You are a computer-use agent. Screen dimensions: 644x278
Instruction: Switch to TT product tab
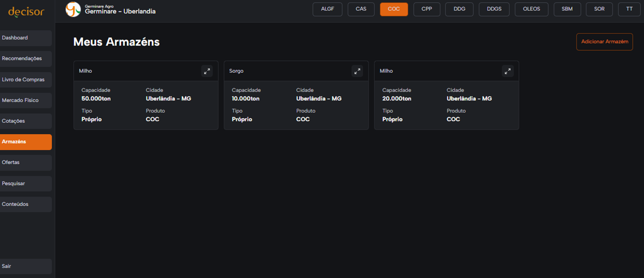(629, 9)
